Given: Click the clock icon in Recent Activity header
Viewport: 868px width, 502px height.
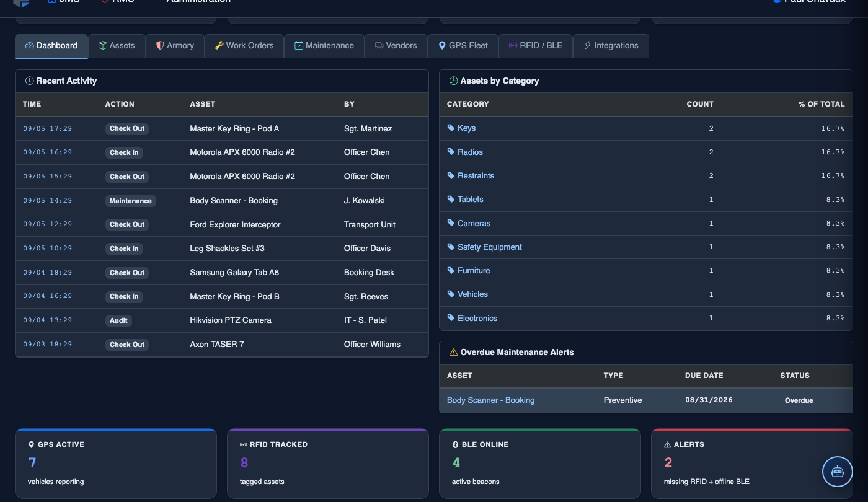Looking at the screenshot, I should click(x=29, y=81).
